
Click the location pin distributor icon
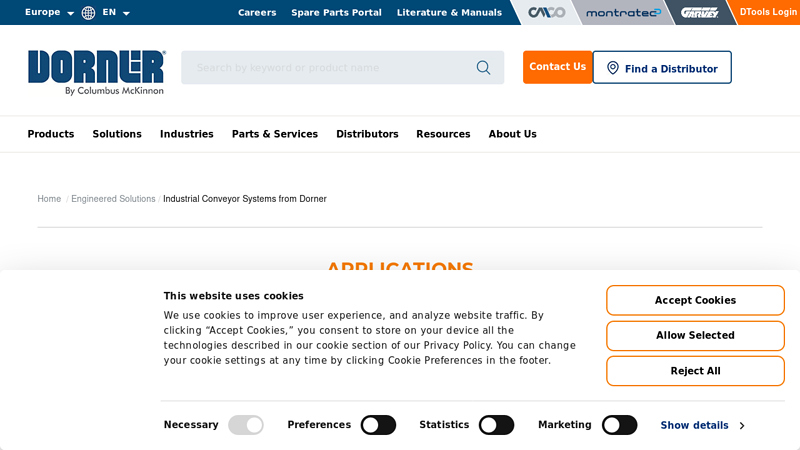click(613, 68)
